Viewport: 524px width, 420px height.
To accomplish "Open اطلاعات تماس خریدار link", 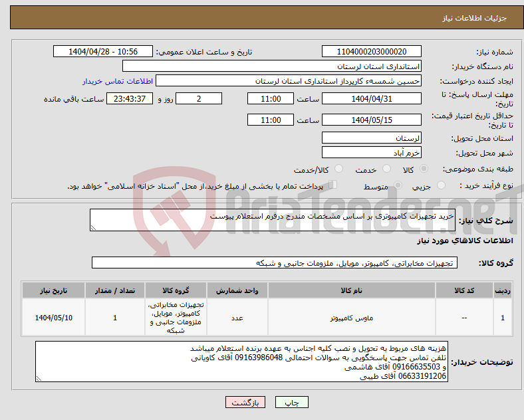I will click(x=118, y=81).
